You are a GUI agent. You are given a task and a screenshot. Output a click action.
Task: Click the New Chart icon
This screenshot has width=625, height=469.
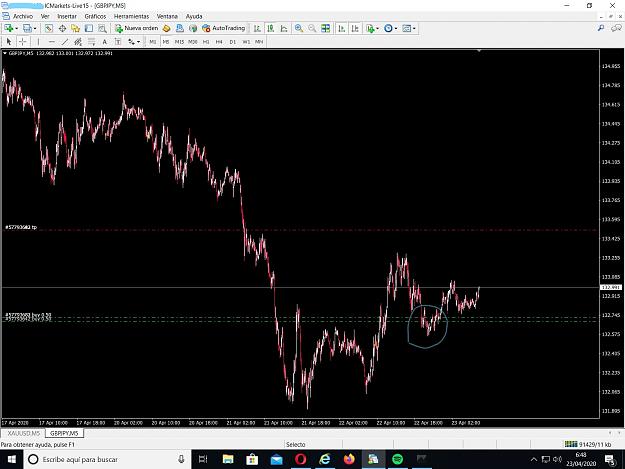[8, 28]
